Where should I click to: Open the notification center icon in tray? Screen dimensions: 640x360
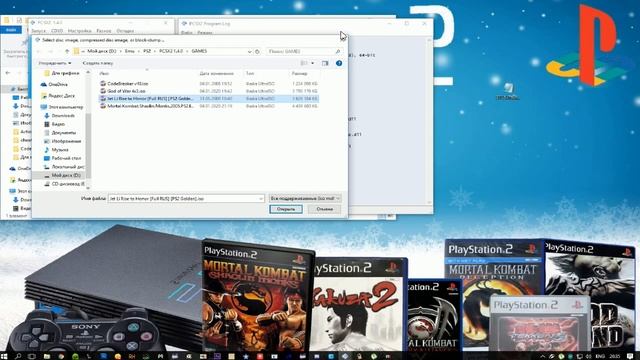[x=630, y=356]
